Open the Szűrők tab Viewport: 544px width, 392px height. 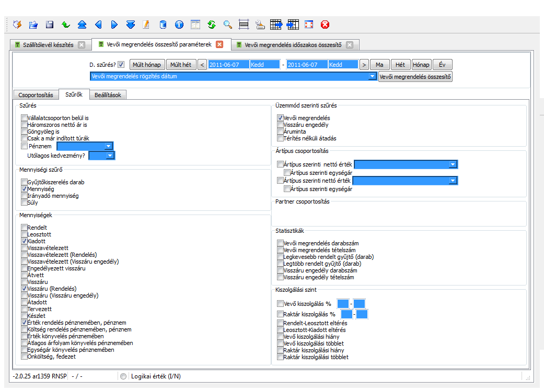(74, 94)
